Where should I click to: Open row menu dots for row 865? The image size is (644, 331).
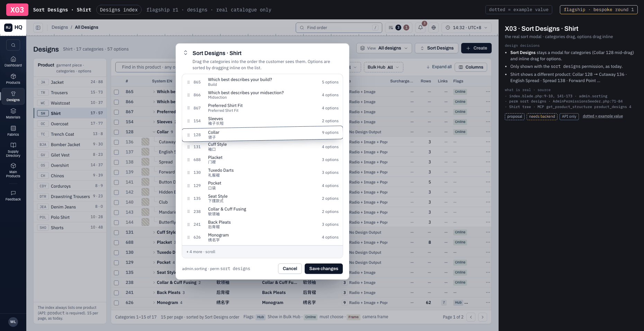click(488, 92)
